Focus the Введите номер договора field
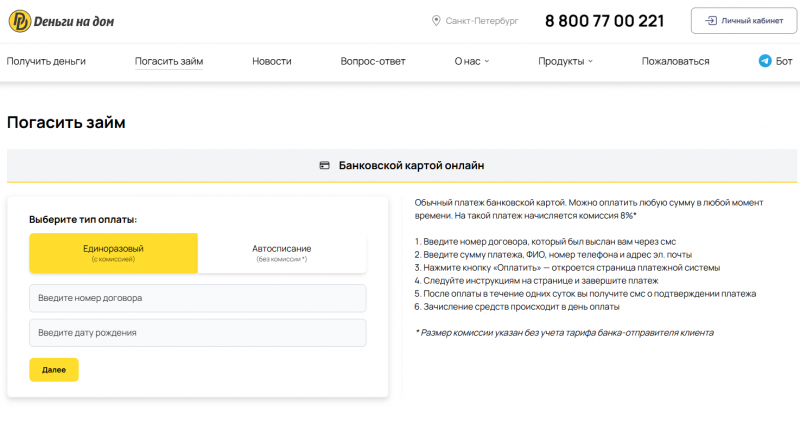 click(198, 298)
